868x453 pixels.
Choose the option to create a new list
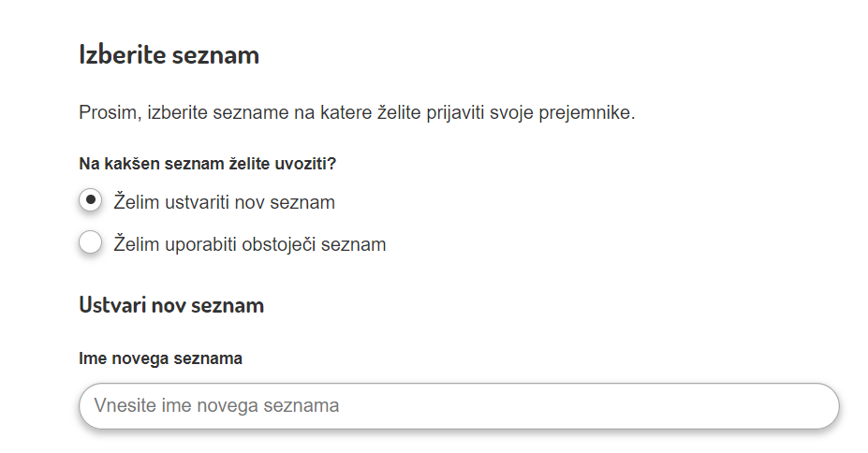91,200
